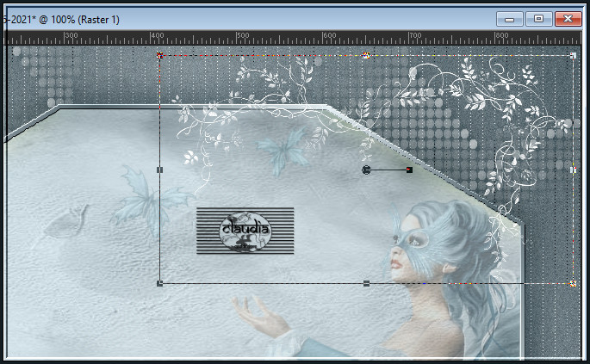Minimize the image window

point(510,19)
